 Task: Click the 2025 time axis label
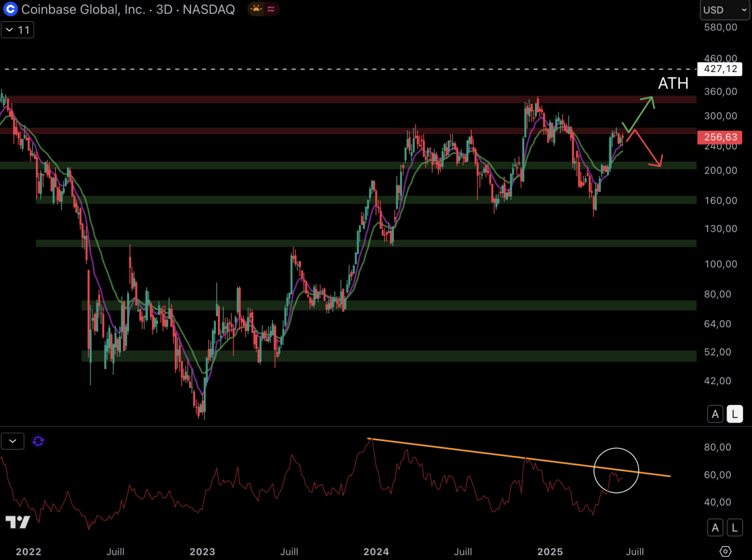tap(550, 552)
